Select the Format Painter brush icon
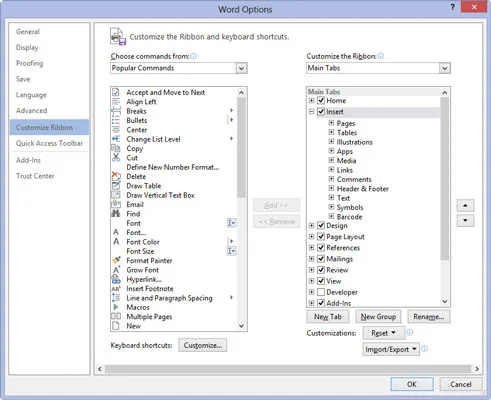This screenshot has height=400, width=491. coord(116,260)
